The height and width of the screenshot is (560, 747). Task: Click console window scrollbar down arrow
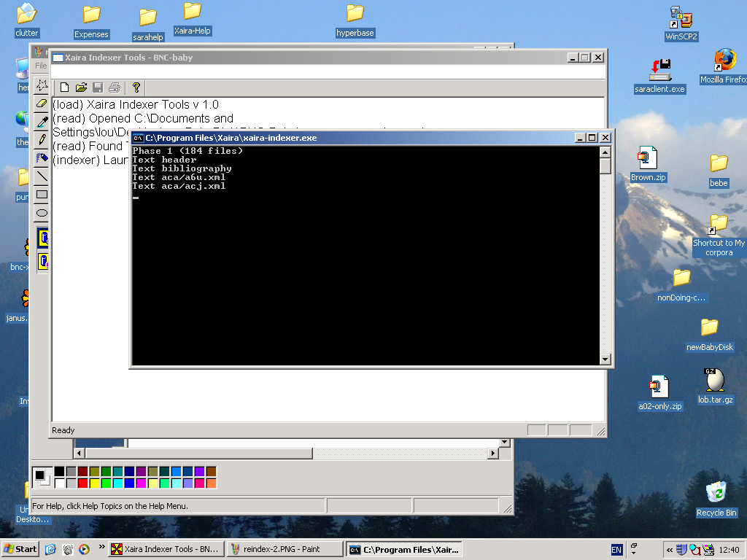pyautogui.click(x=605, y=359)
